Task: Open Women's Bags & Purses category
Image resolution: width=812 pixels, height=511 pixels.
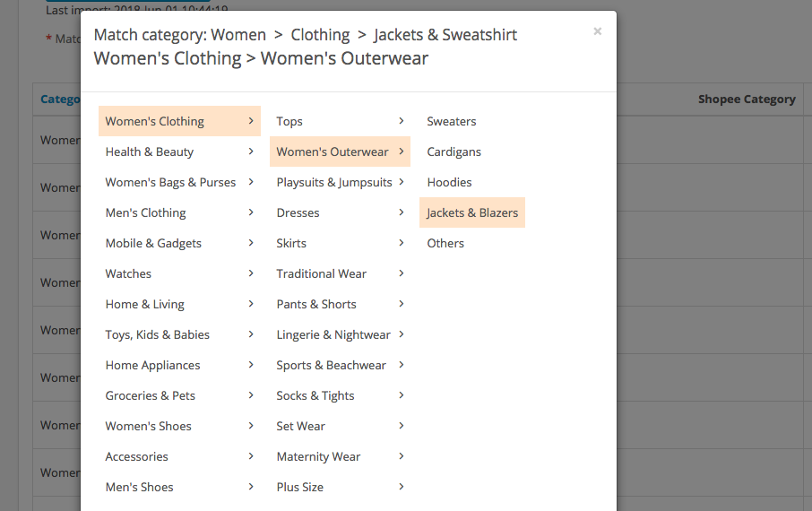Action: (x=170, y=182)
